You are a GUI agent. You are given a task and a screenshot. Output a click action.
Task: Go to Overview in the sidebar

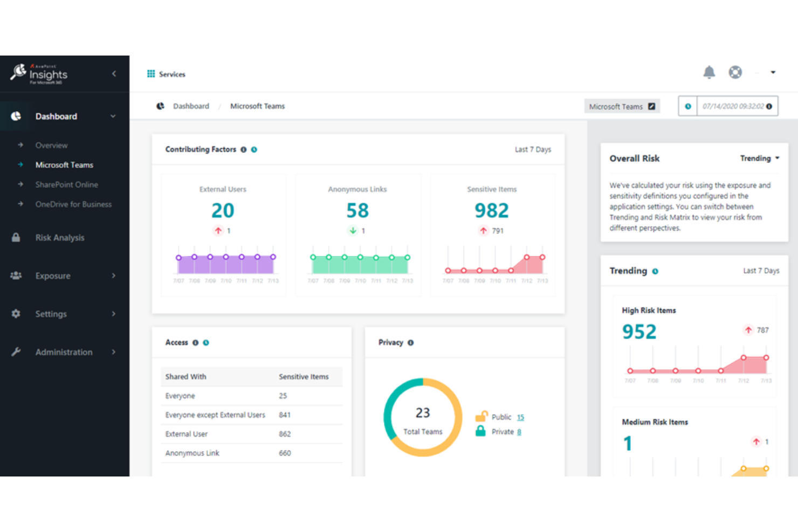tap(52, 145)
